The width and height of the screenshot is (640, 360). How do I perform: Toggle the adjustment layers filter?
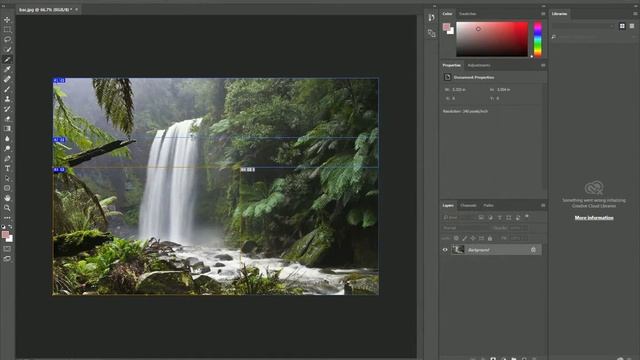(490, 218)
